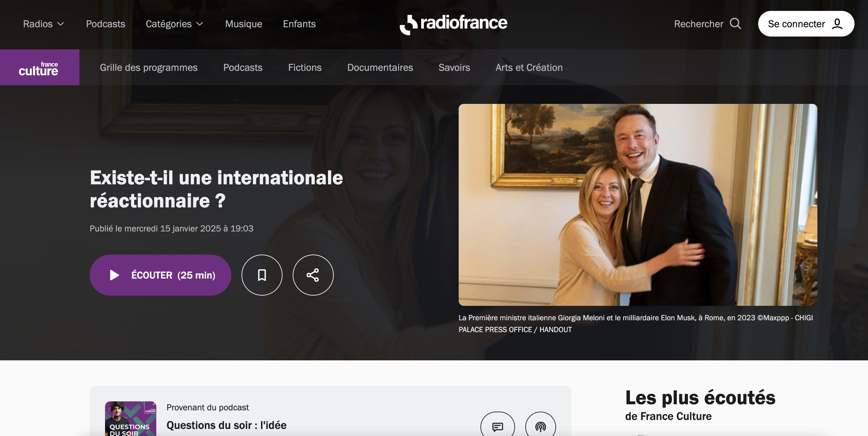Go to the Fictions section
Screen dimensions: 868x436
(x=305, y=67)
